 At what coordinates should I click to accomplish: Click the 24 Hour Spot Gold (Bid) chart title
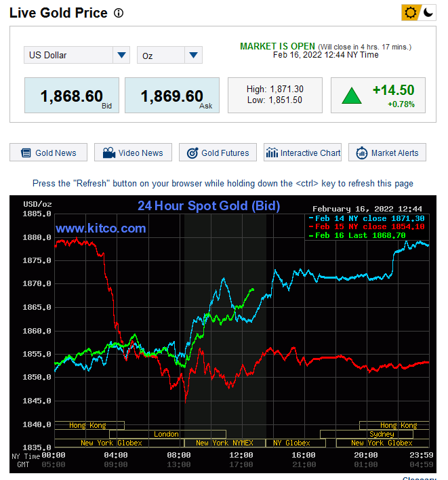[x=209, y=205]
